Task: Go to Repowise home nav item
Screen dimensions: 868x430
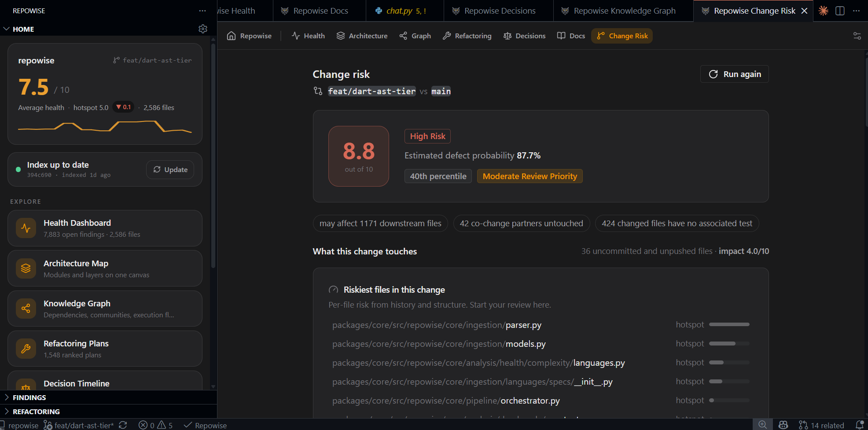Action: click(x=249, y=36)
